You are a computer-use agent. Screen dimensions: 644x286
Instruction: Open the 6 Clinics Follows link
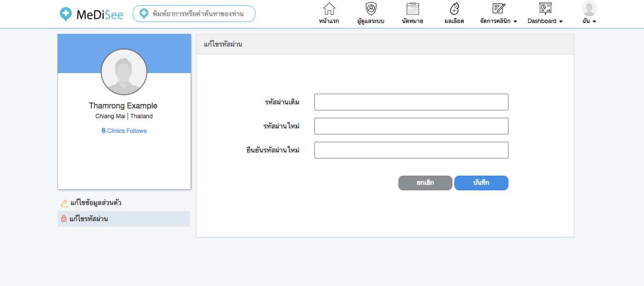tap(124, 131)
